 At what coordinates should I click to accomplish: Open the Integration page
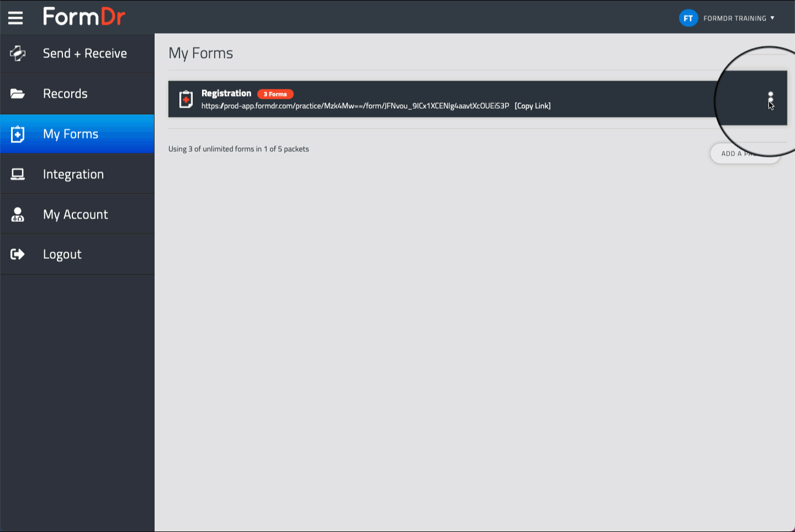click(77, 174)
